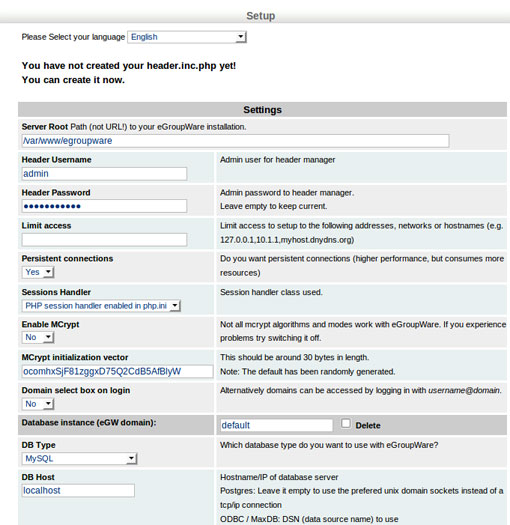
Task: Tick the Delete checkbox for database instance
Action: (x=346, y=424)
